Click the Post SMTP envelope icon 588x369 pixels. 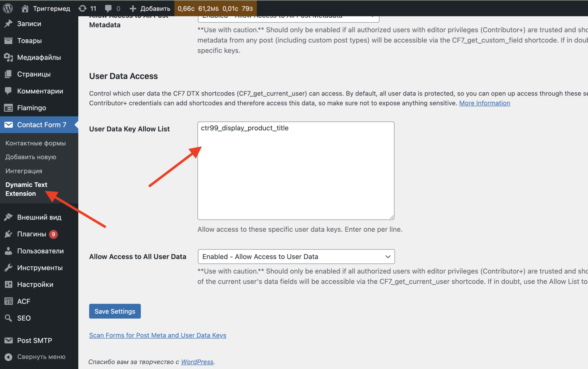[8, 341]
